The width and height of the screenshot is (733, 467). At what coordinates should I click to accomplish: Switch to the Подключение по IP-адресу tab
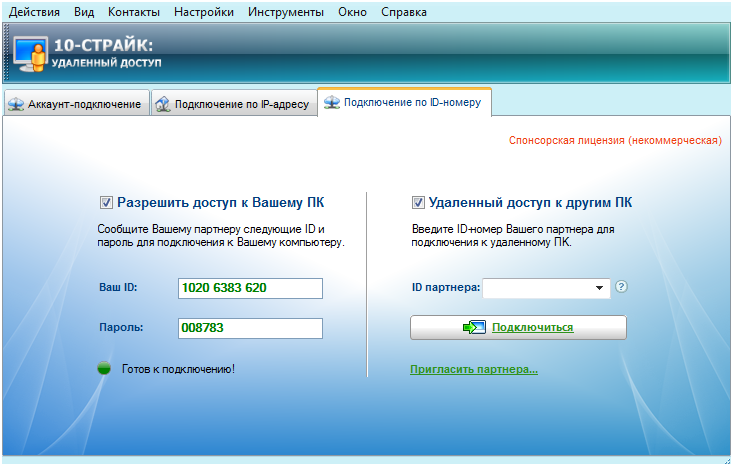pos(234,103)
